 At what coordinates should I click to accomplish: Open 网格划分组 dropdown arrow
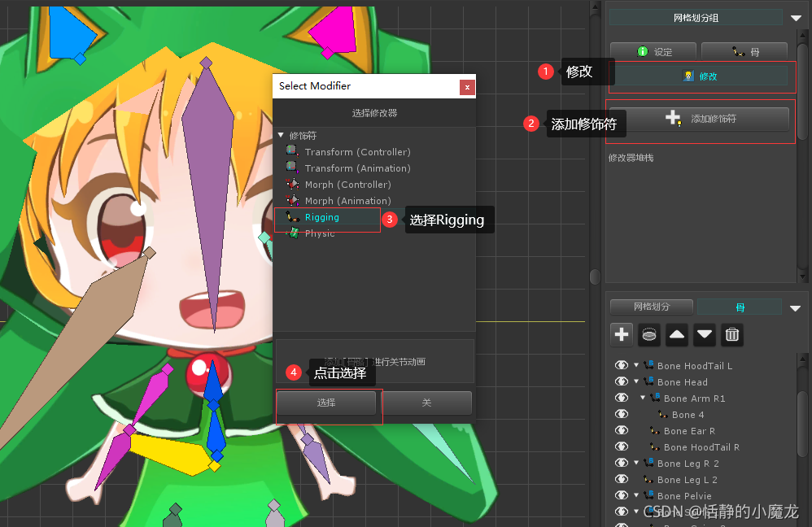pos(796,18)
